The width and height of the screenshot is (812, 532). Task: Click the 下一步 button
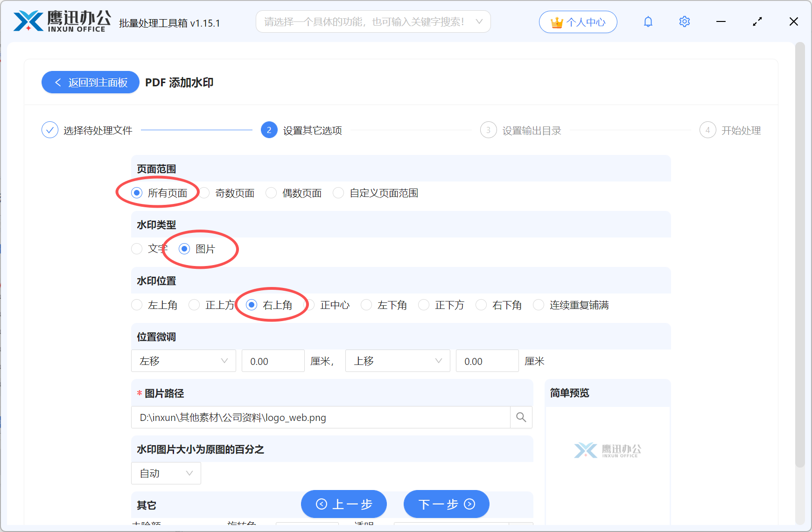point(446,504)
